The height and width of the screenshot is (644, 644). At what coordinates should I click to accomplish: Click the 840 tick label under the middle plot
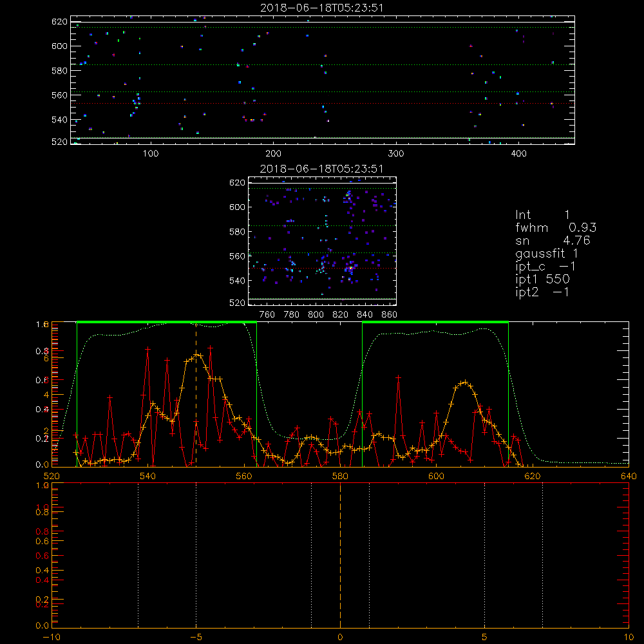pos(365,315)
